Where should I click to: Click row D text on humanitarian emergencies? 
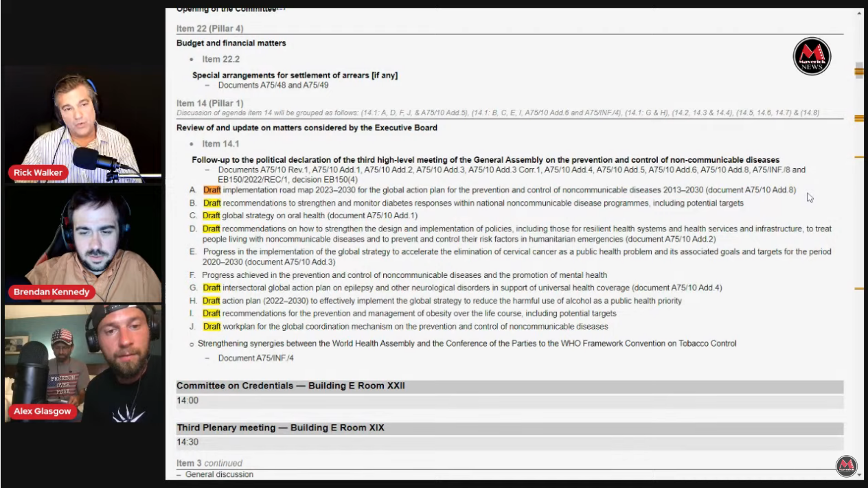point(516,234)
